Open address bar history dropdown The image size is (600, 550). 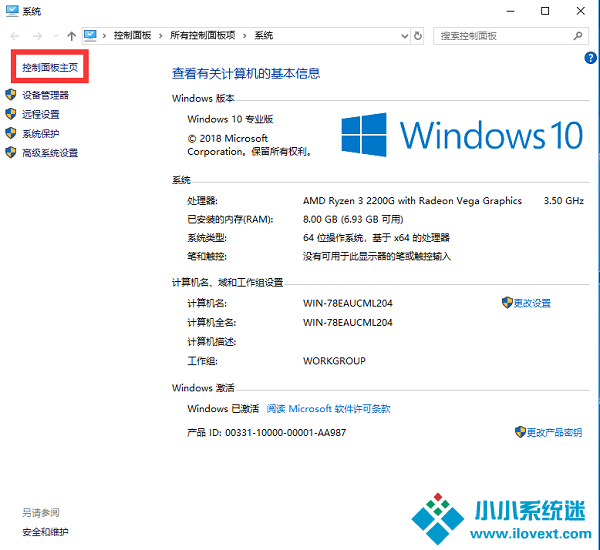click(x=404, y=36)
